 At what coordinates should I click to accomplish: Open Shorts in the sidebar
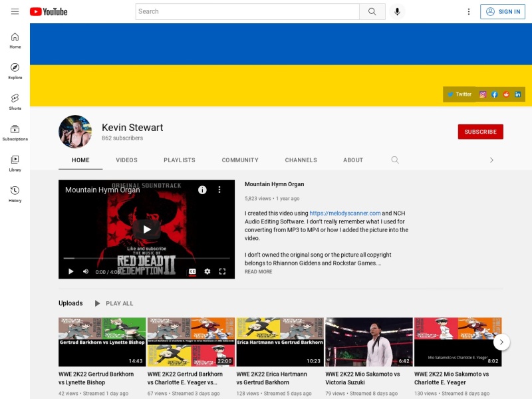tap(15, 102)
